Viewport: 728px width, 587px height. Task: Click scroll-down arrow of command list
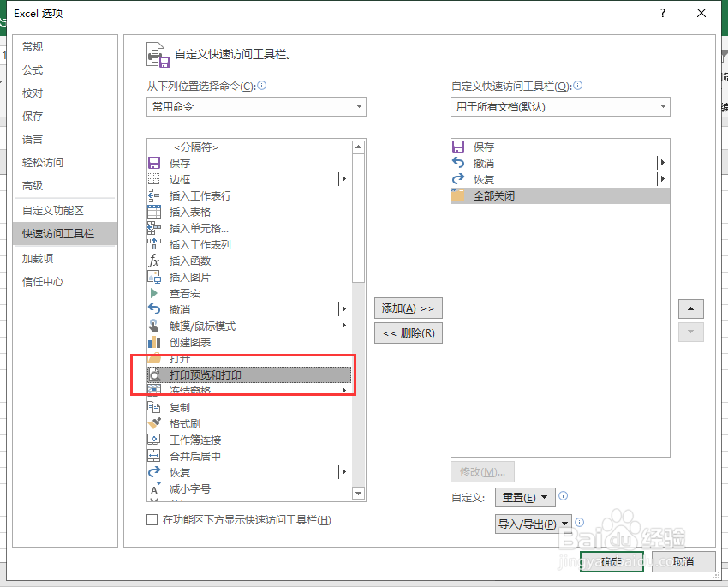pyautogui.click(x=358, y=493)
